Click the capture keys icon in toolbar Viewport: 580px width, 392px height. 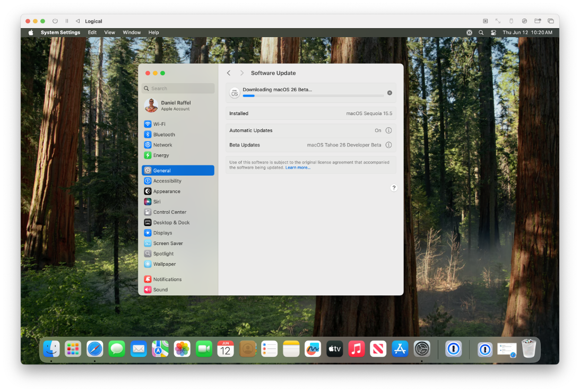click(486, 21)
